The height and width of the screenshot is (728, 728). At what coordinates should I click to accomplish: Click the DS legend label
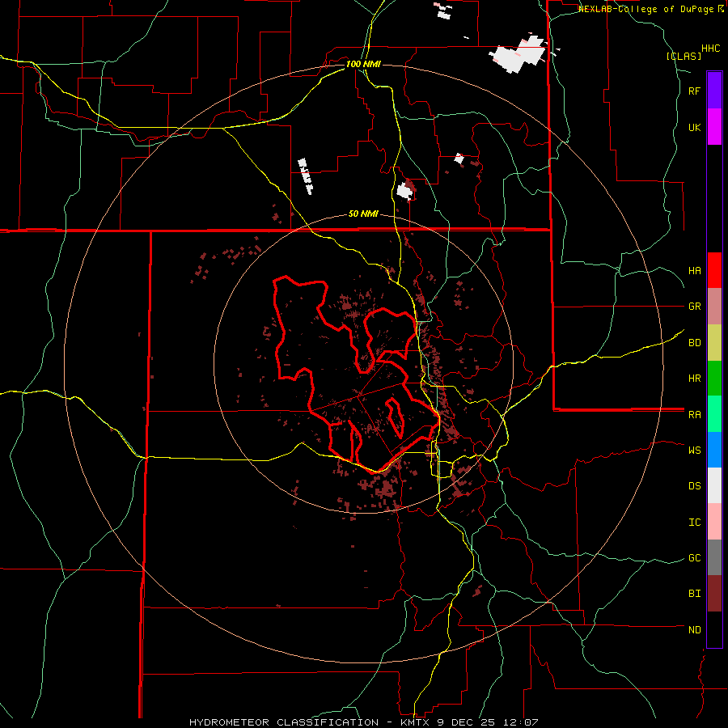(695, 486)
